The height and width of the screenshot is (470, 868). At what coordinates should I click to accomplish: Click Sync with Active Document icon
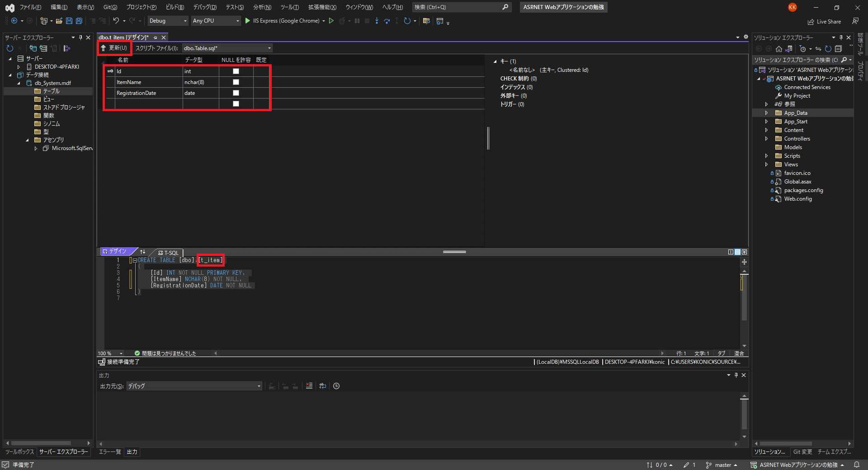pyautogui.click(x=818, y=49)
